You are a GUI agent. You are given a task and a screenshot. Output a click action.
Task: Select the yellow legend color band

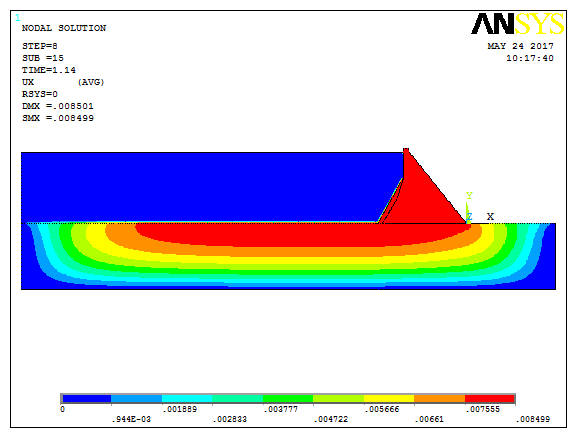point(389,399)
